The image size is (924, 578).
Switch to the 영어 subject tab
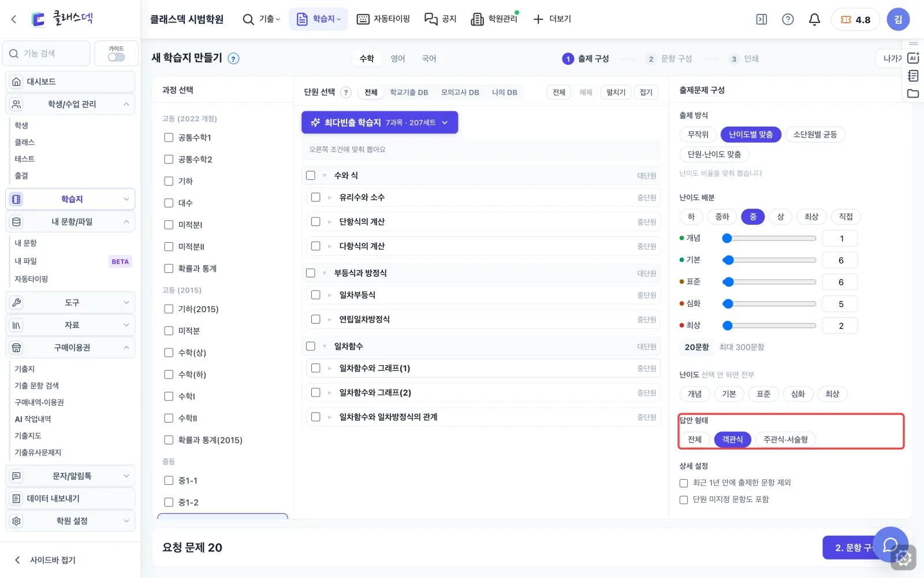pyautogui.click(x=398, y=58)
